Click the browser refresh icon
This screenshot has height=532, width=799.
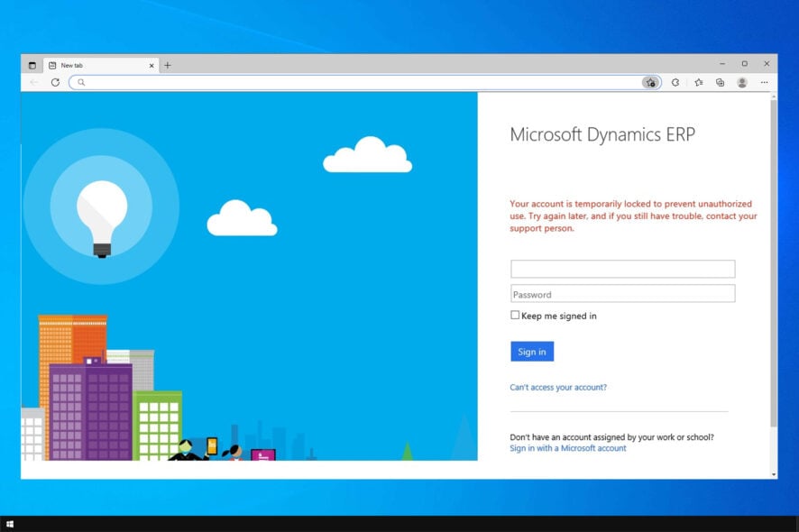[55, 82]
